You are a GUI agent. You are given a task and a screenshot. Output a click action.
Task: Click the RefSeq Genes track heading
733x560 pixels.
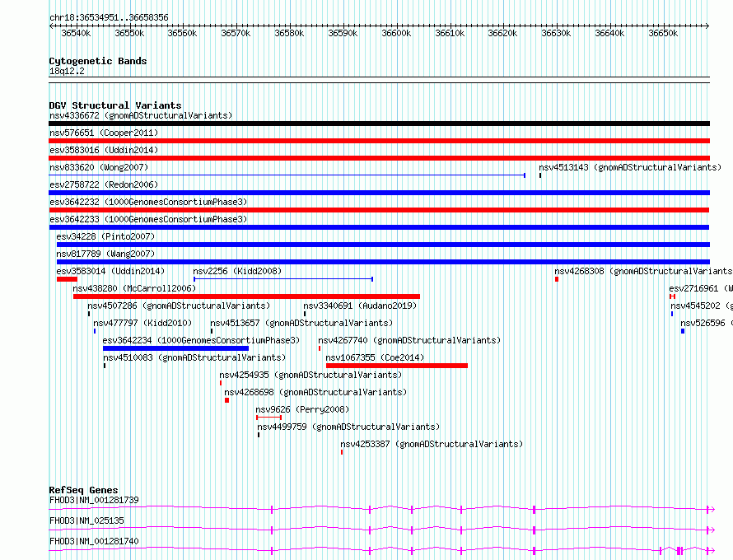click(83, 490)
